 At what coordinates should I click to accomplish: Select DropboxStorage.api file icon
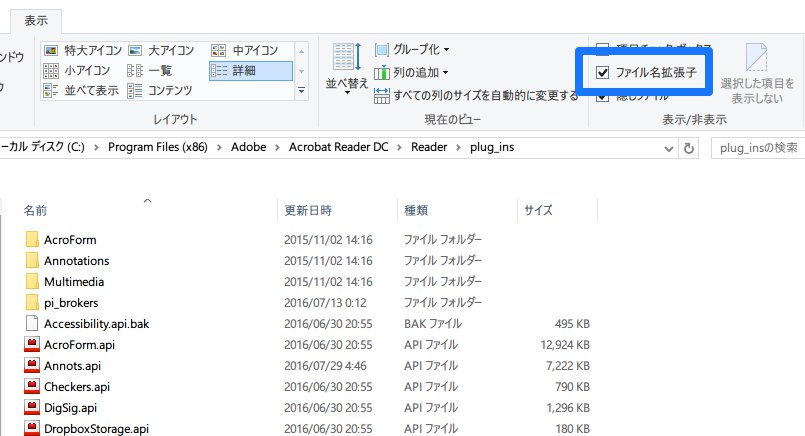32,428
